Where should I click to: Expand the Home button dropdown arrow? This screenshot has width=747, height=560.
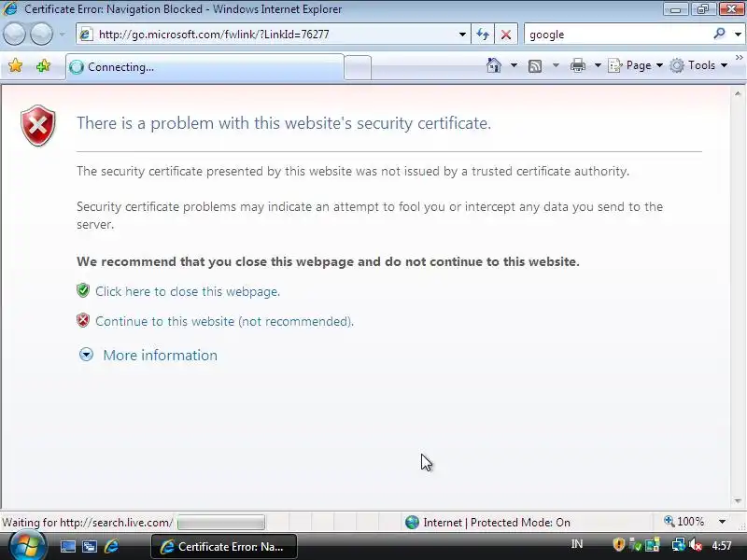point(514,65)
